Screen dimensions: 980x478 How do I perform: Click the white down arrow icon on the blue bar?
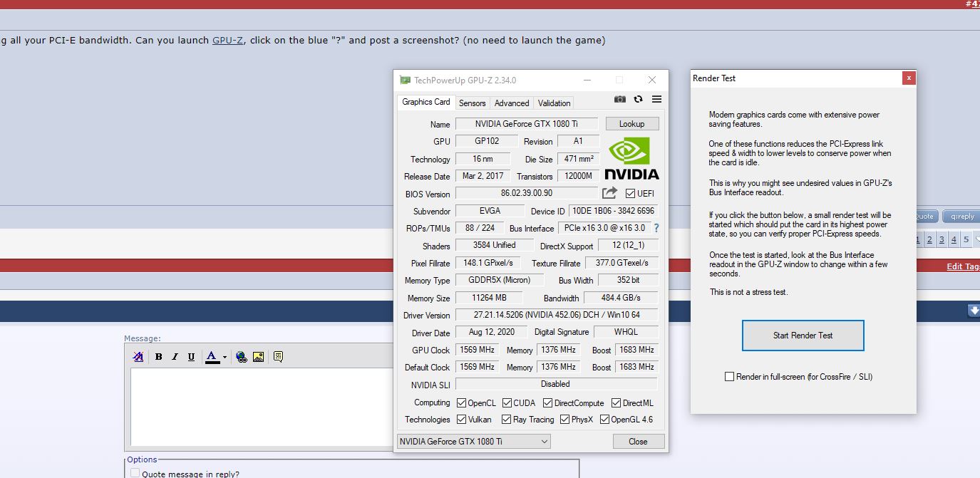click(974, 311)
